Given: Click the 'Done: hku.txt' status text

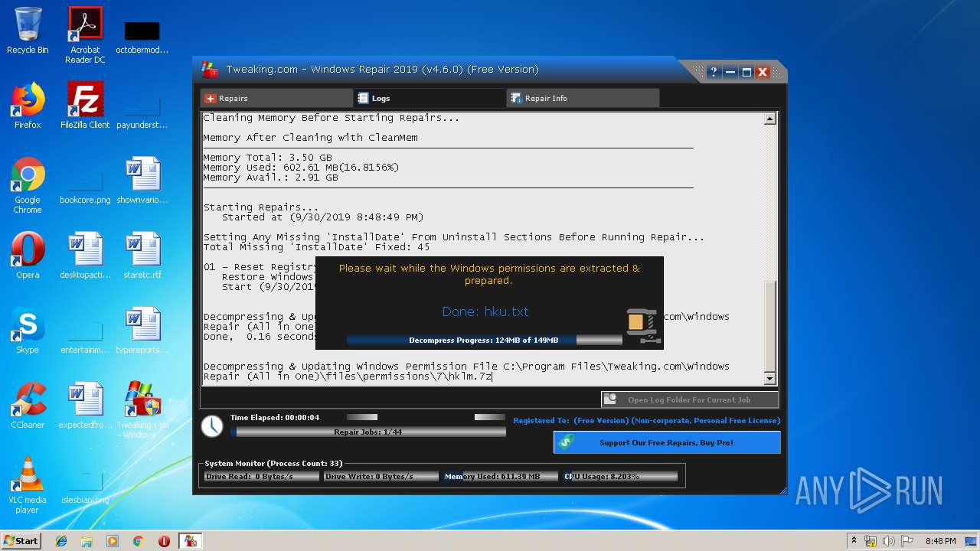Looking at the screenshot, I should pyautogui.click(x=485, y=311).
